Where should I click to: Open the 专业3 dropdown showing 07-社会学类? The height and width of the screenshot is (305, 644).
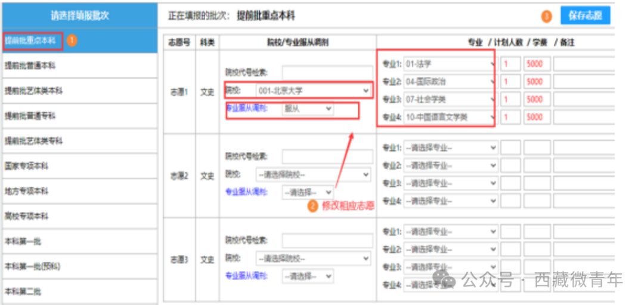(x=451, y=100)
